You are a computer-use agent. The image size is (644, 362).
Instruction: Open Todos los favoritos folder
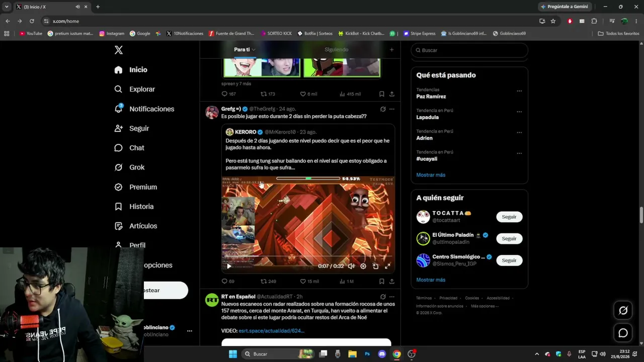(618, 34)
